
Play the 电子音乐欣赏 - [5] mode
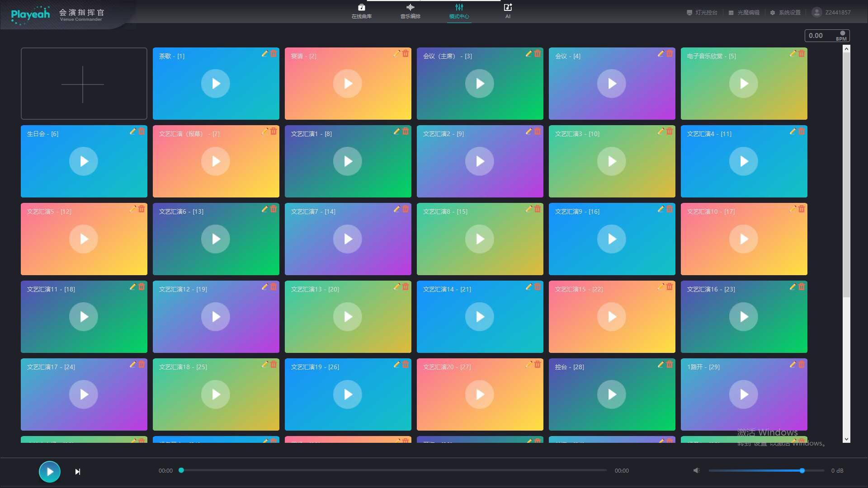point(744,84)
